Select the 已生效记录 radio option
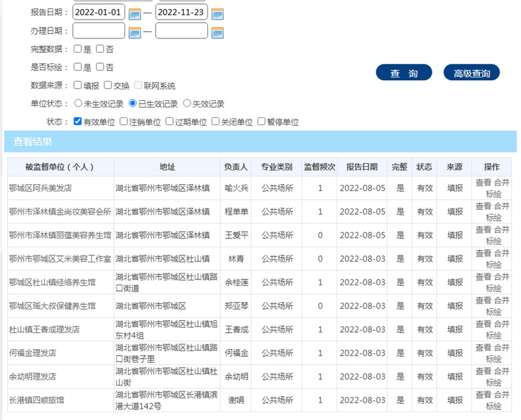Image resolution: width=521 pixels, height=420 pixels. tap(133, 104)
